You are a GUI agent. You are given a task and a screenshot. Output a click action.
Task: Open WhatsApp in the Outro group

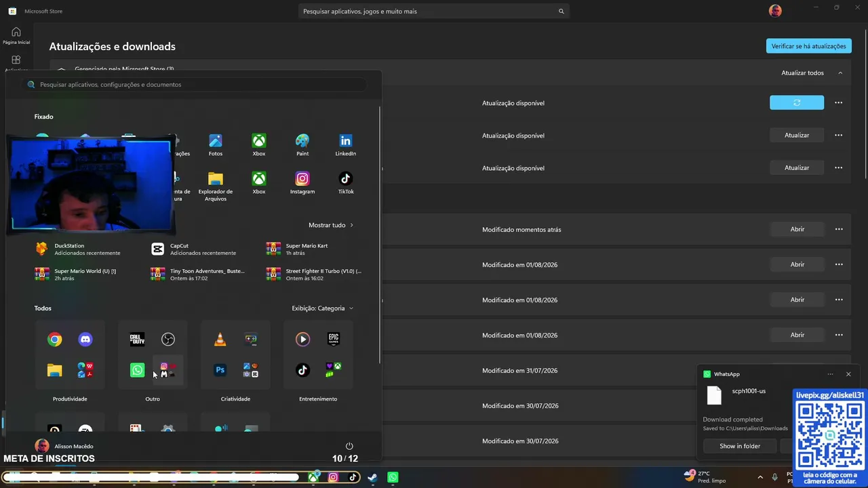138,370
